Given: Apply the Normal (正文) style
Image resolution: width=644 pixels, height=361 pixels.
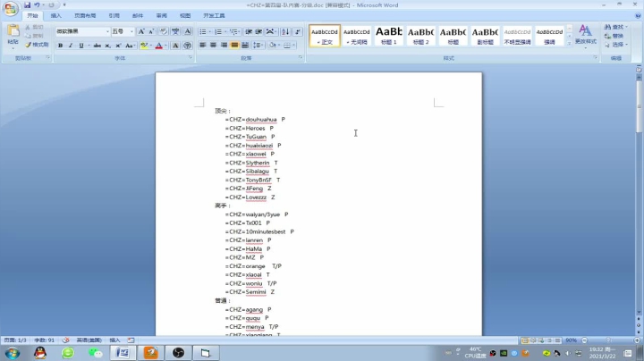Looking at the screenshot, I should coord(325,35).
